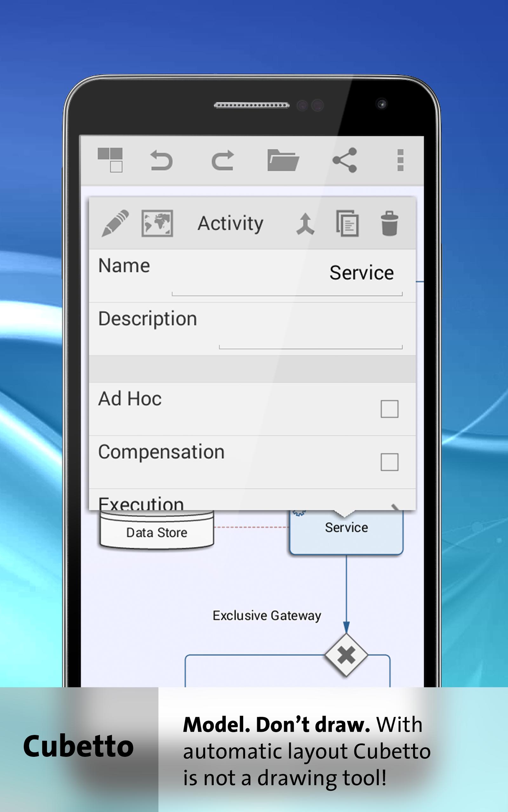Tap the Compensation label
The image size is (508, 812).
point(161,452)
